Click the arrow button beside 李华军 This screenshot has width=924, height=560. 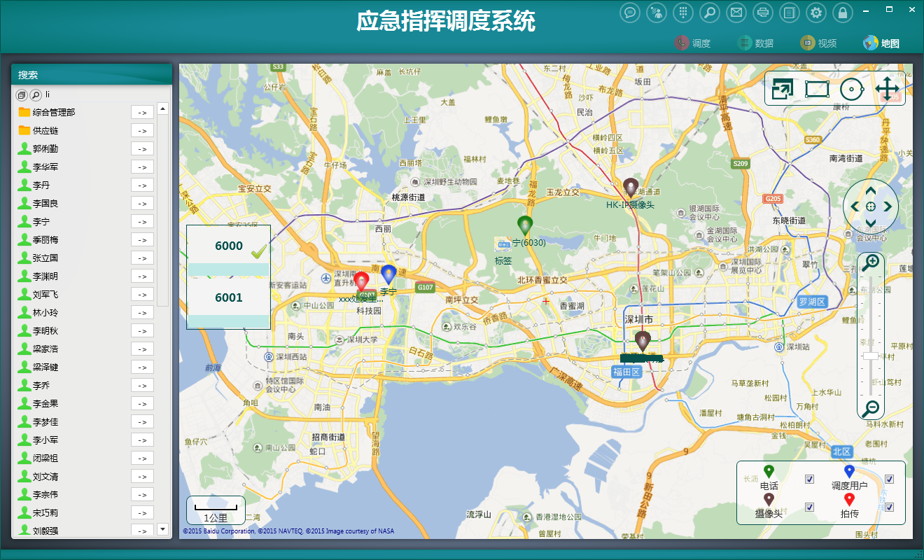pos(142,167)
